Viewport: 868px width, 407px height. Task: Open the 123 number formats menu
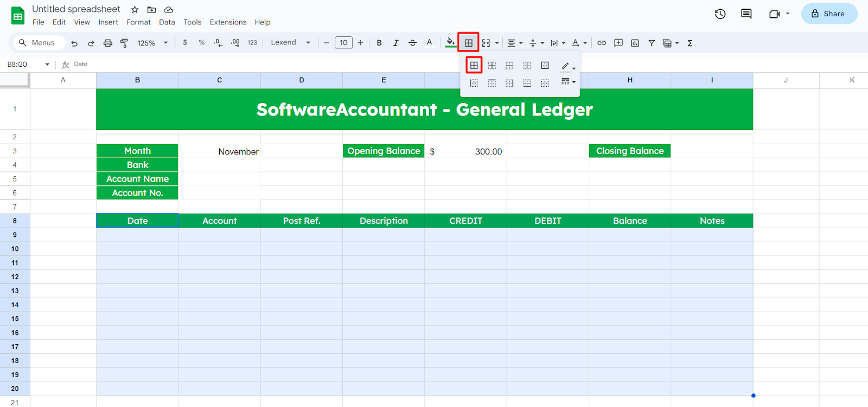(252, 42)
